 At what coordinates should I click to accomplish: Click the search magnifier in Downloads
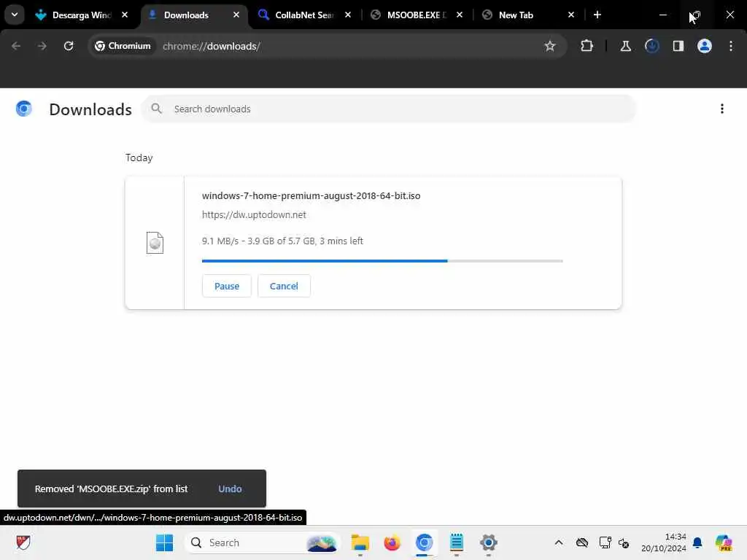[156, 109]
